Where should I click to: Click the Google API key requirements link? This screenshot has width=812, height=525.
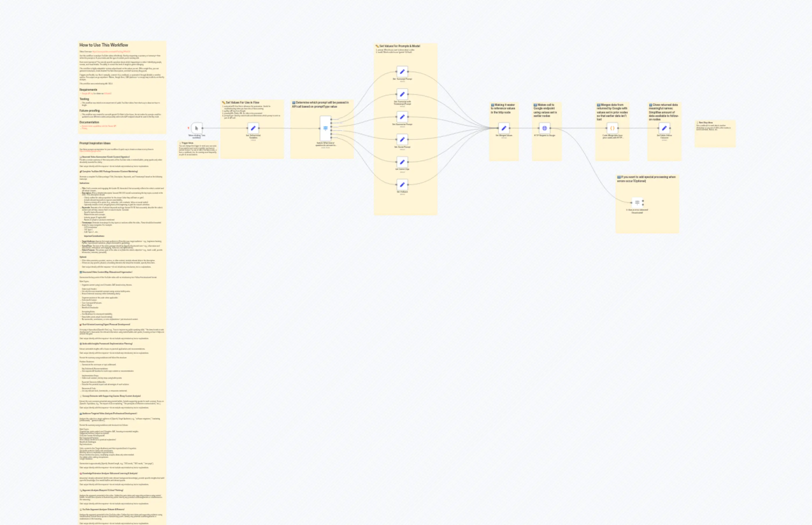pos(87,93)
